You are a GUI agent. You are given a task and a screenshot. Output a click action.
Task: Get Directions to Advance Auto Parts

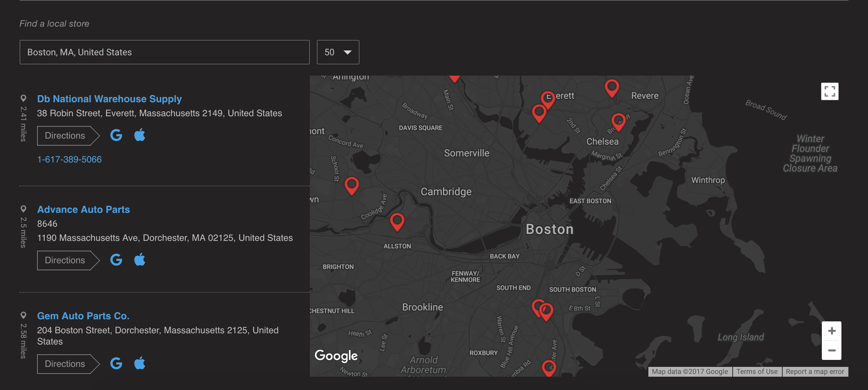click(65, 260)
